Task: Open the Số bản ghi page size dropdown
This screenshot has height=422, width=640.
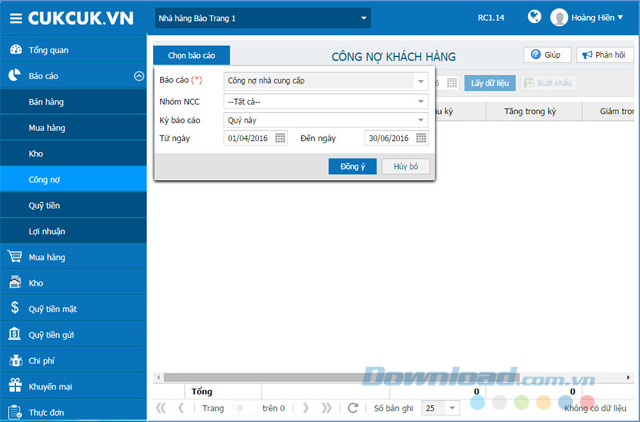Action: coord(451,408)
